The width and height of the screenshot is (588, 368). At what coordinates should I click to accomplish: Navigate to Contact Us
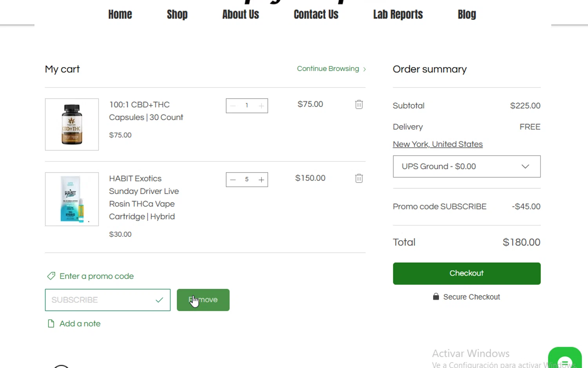coord(316,15)
